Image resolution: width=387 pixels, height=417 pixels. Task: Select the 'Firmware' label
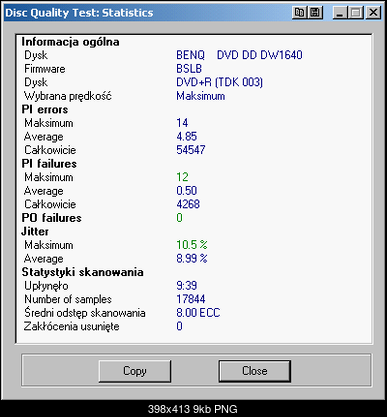click(45, 69)
